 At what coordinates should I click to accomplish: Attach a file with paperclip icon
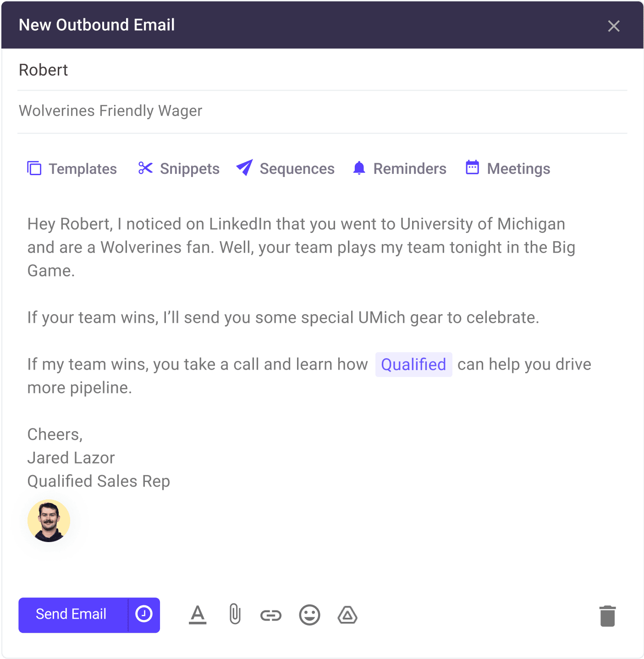235,615
